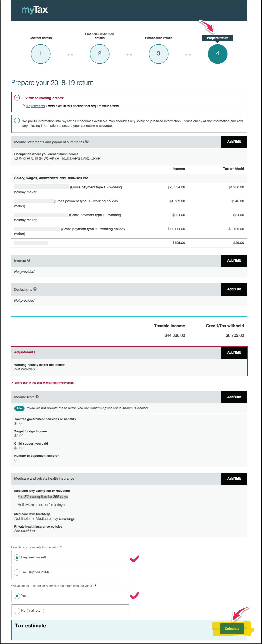Open the Income tests help icon
The width and height of the screenshot is (262, 644).
pos(37,397)
